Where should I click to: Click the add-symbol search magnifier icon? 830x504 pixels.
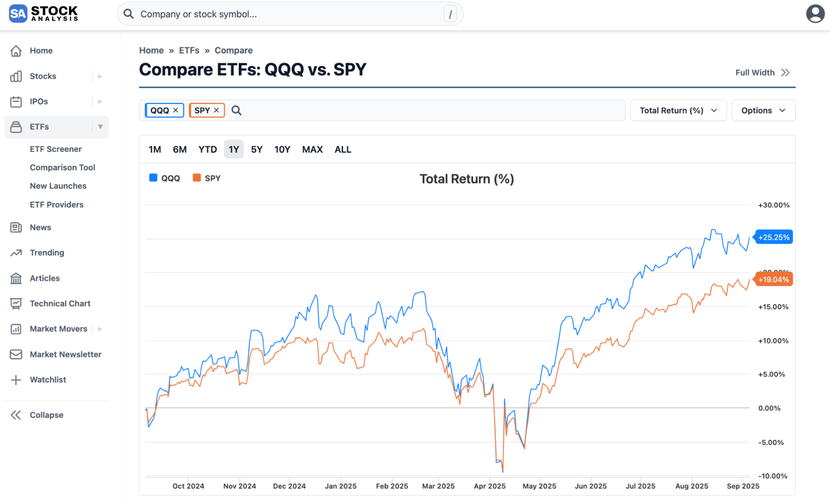(236, 110)
